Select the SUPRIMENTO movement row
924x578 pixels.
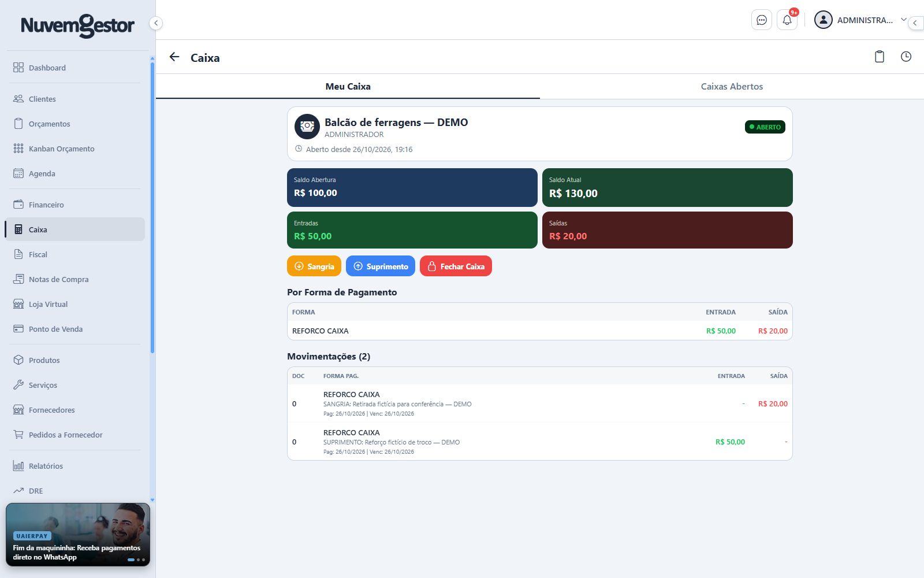[540, 442]
